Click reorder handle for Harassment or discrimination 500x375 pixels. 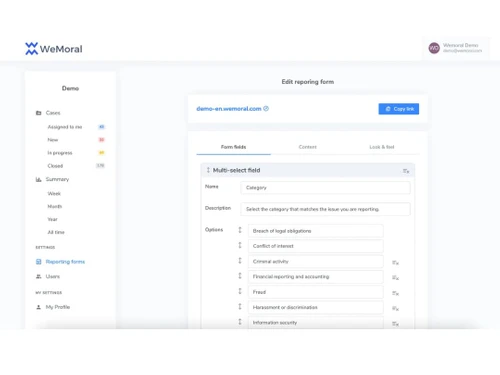[240, 307]
